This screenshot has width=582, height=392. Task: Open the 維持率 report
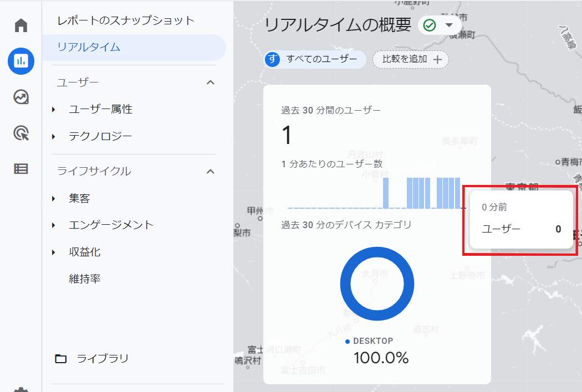coord(85,278)
